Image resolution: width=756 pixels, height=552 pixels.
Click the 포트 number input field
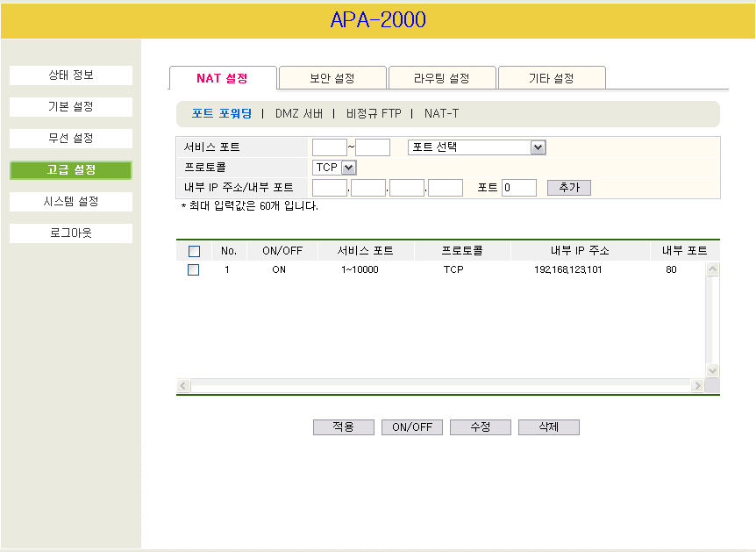pos(518,188)
